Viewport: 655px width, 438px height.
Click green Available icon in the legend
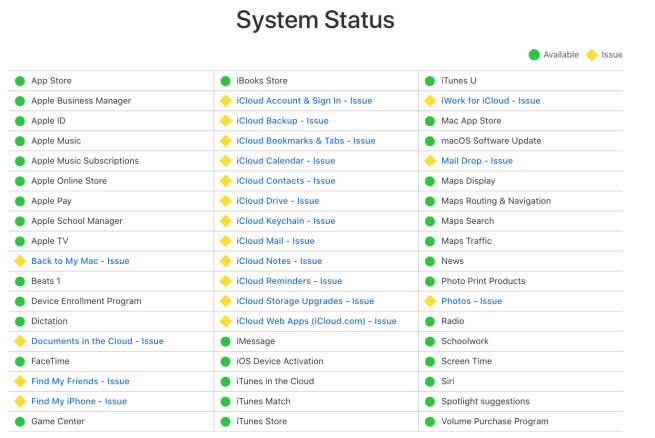(535, 55)
